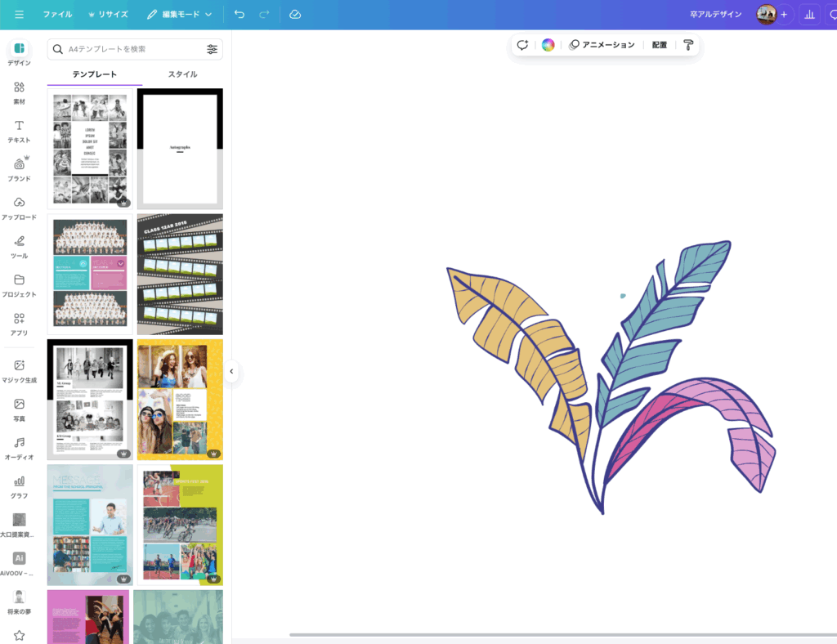Open the search filter settings icon
The width and height of the screenshot is (837, 644).
point(212,49)
